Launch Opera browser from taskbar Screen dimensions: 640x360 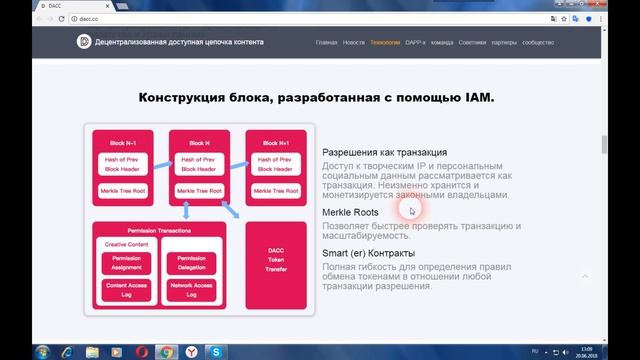pos(142,352)
